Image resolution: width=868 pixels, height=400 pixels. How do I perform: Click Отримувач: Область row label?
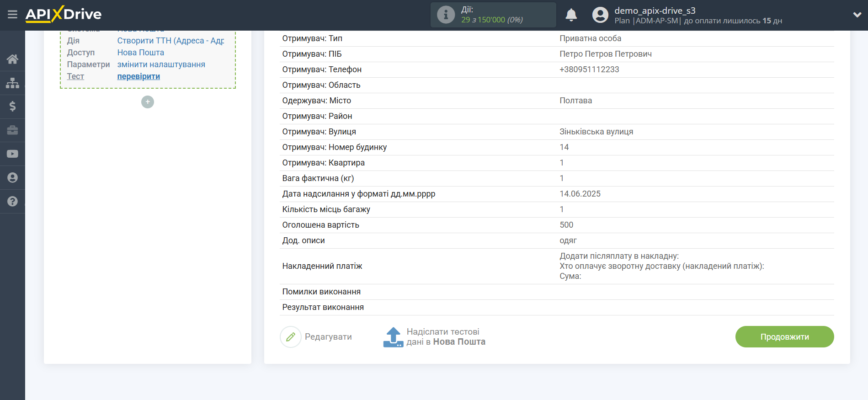click(321, 85)
